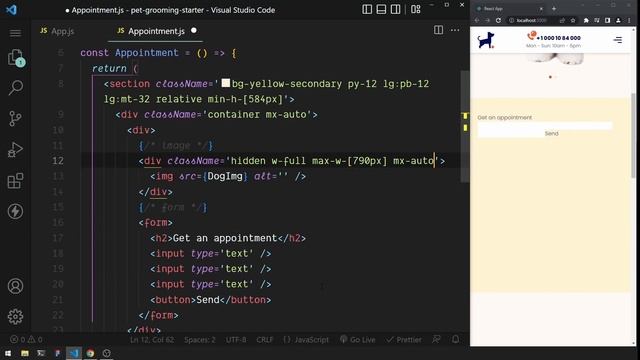Click the Prettier status bar item
The image size is (640, 360).
tap(404, 340)
